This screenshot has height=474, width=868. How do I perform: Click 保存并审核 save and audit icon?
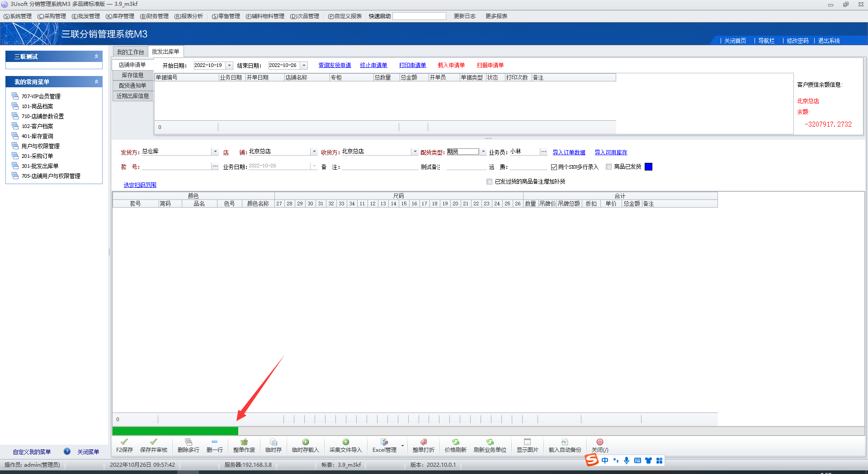154,442
